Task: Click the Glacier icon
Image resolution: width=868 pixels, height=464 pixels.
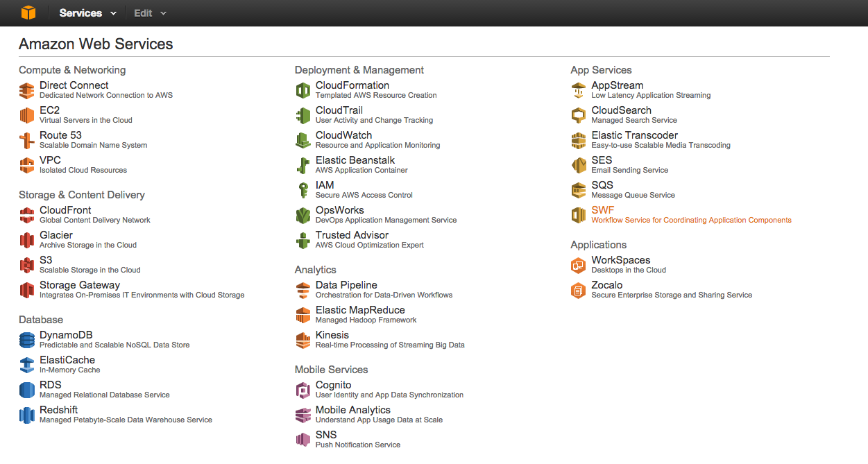Action: coord(27,240)
